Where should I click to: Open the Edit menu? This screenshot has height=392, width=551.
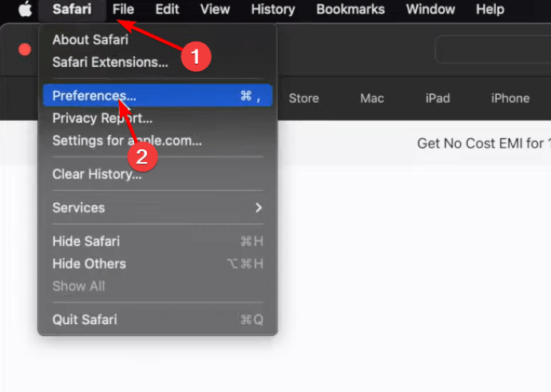click(x=167, y=9)
